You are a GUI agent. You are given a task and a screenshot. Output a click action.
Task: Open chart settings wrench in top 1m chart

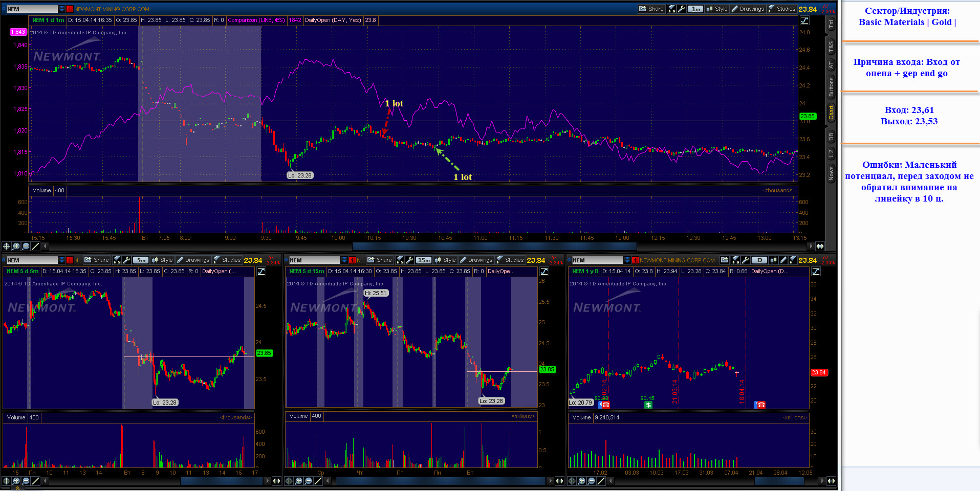coord(682,9)
